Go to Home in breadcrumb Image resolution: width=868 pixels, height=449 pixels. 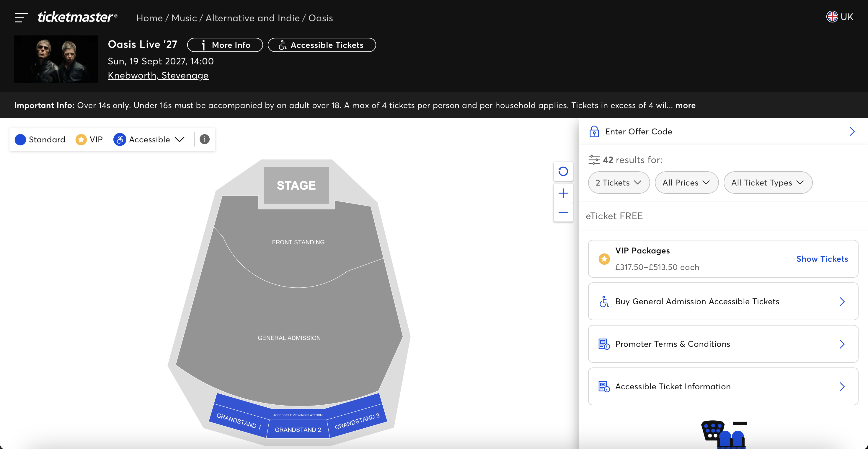coord(150,18)
